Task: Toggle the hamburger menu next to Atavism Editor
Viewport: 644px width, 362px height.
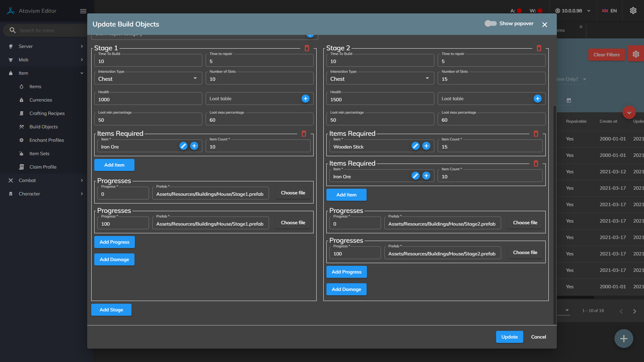Action: [x=83, y=11]
